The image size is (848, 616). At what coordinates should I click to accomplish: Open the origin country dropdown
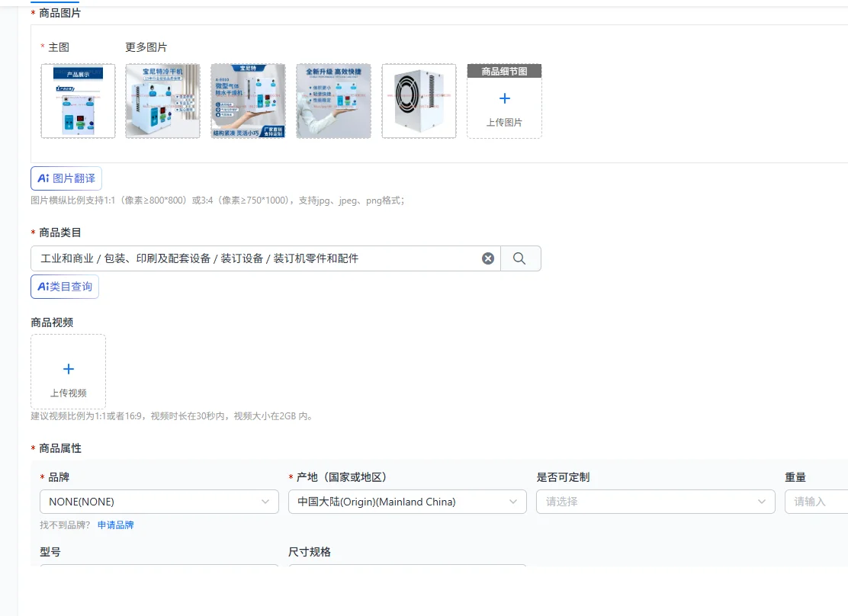click(408, 502)
